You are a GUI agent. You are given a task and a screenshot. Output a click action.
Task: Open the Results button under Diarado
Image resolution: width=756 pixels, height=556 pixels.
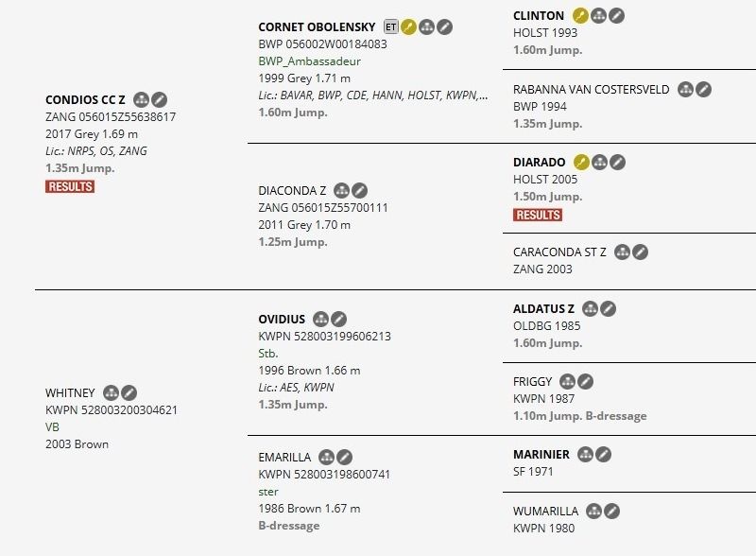tap(538, 215)
